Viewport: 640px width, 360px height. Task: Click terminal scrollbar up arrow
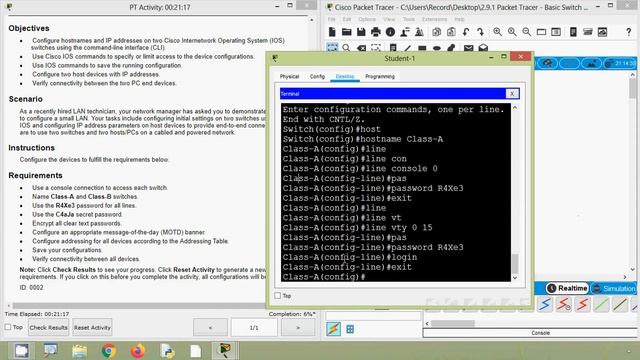point(515,108)
